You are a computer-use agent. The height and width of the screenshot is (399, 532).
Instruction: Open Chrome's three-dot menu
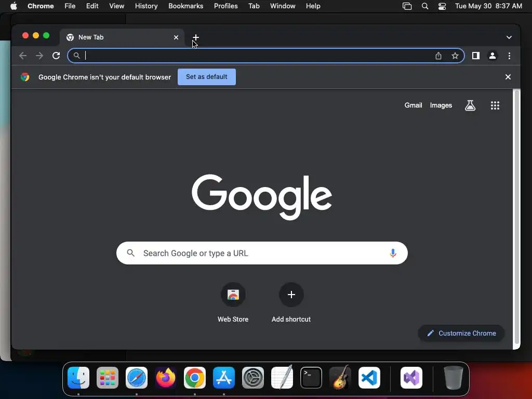[509, 56]
